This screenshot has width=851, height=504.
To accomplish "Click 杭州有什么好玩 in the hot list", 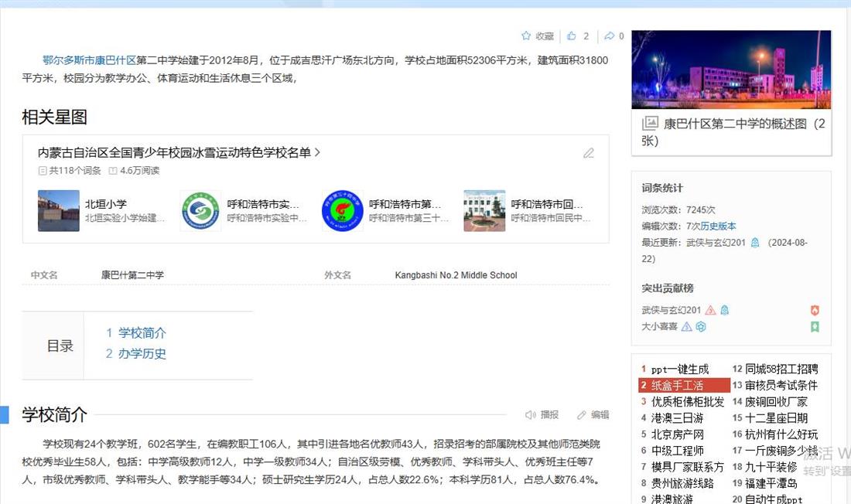I will [x=781, y=434].
